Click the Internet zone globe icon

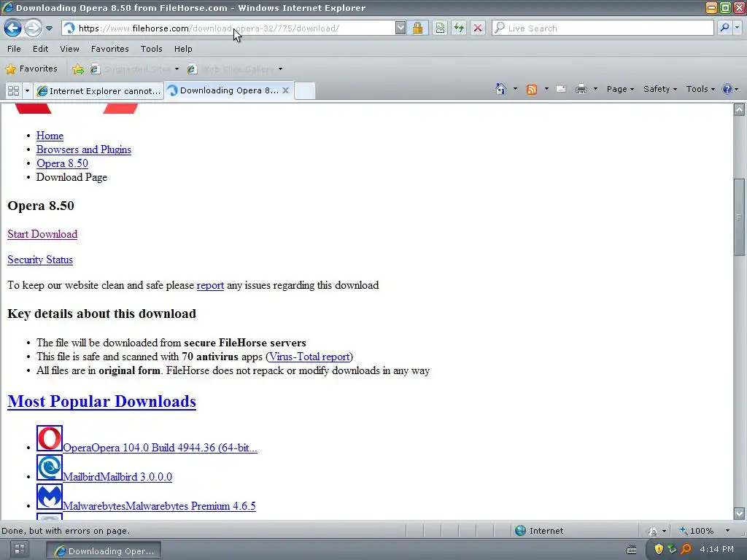pyautogui.click(x=521, y=531)
